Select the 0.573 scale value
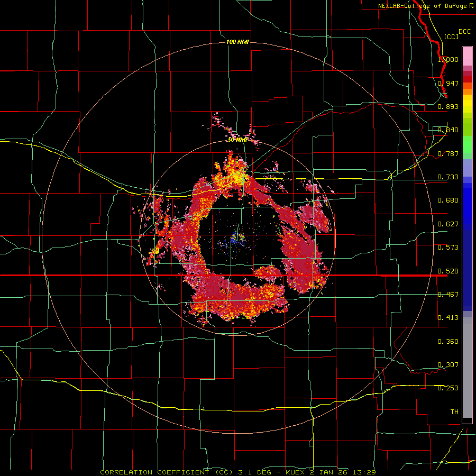The width and height of the screenshot is (476, 476). (448, 248)
